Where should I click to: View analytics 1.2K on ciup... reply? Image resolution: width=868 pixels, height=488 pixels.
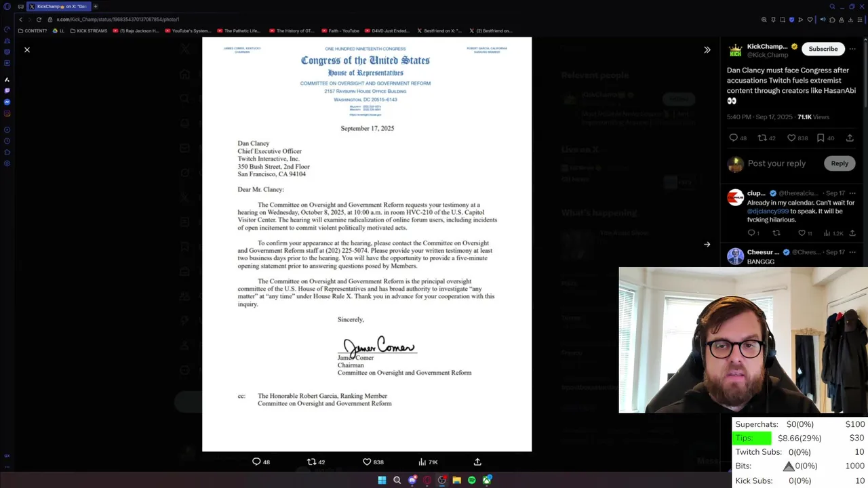pyautogui.click(x=833, y=233)
